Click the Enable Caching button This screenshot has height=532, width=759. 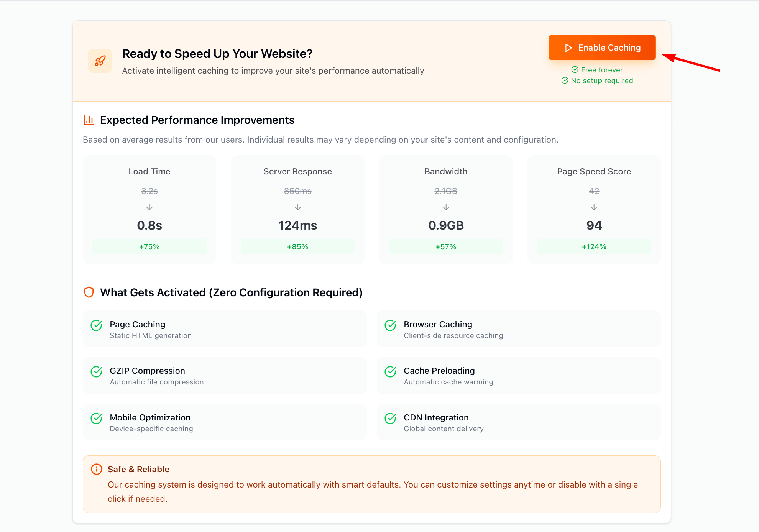pyautogui.click(x=602, y=48)
